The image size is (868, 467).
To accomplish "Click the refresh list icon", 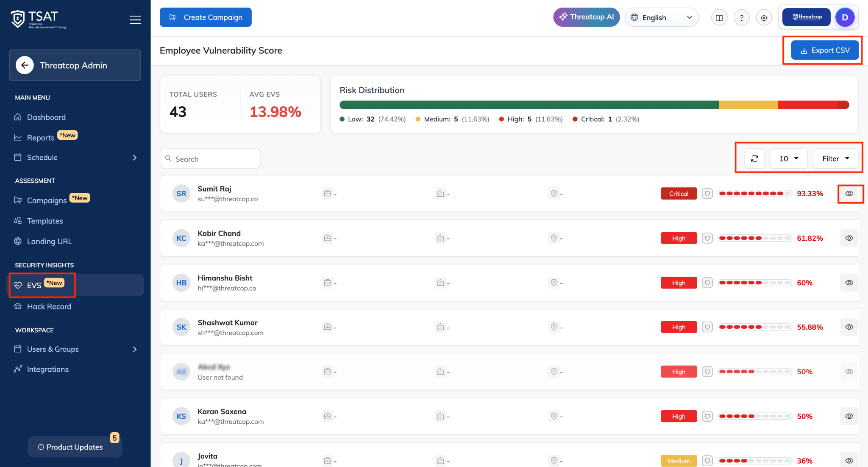I will (754, 158).
